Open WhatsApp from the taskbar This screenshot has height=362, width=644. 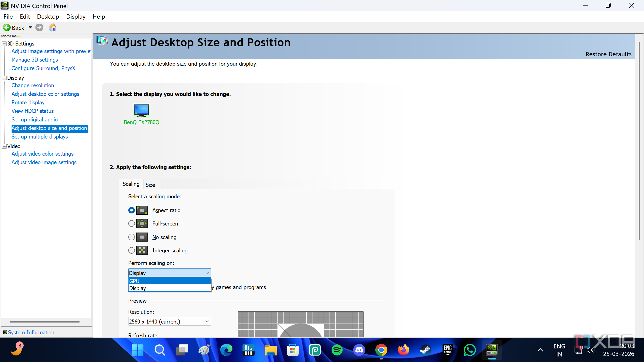point(470,350)
